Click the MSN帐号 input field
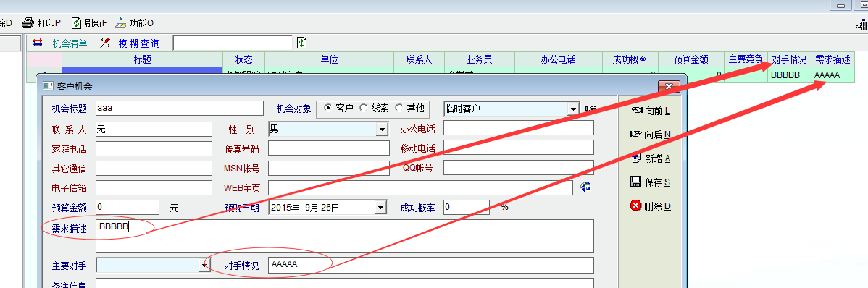 329,168
